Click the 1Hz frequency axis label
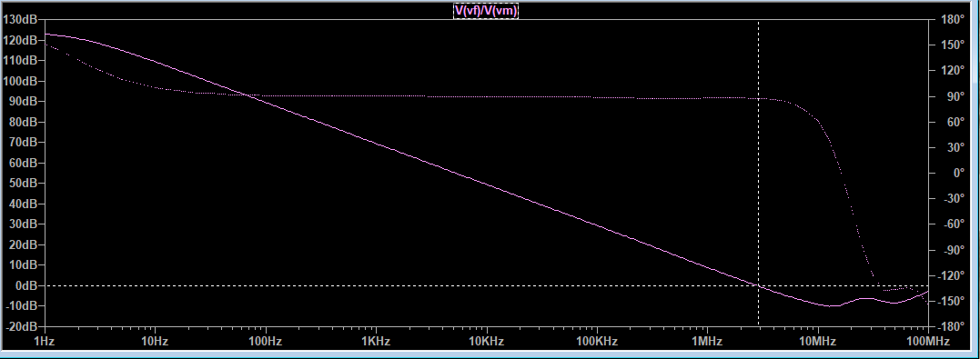This screenshot has height=359, width=980. click(x=45, y=342)
